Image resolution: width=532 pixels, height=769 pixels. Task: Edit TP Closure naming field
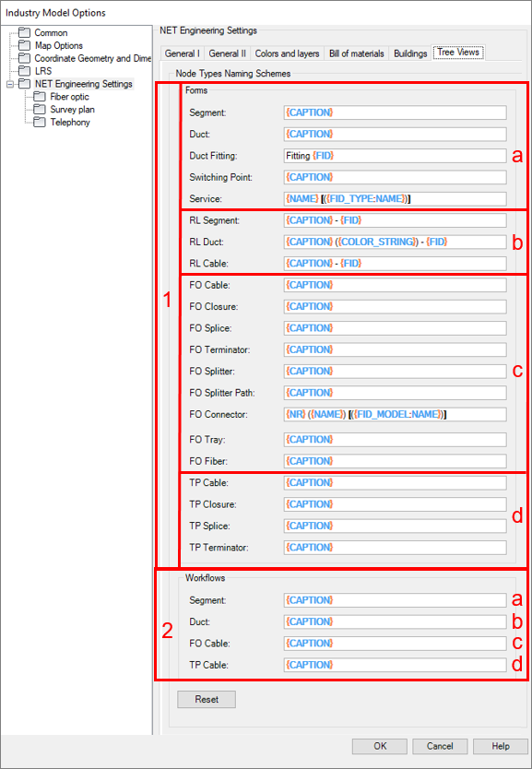click(x=395, y=504)
